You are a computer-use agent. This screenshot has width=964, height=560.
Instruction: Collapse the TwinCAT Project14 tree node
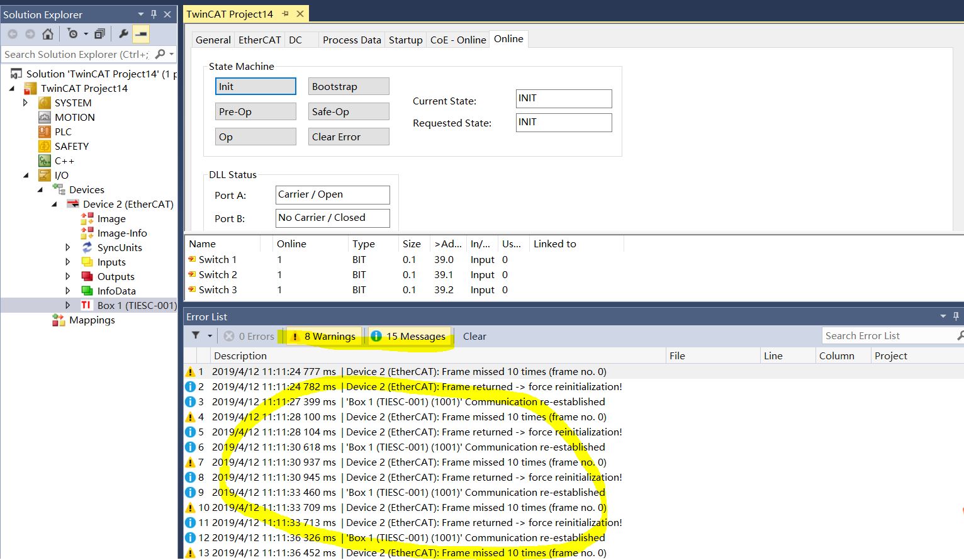12,89
